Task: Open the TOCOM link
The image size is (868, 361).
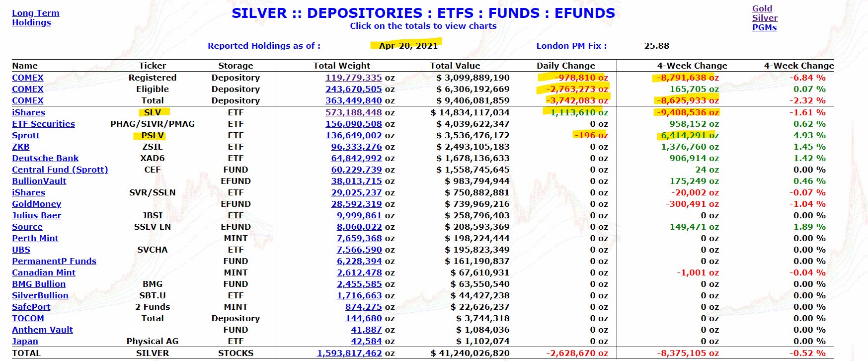Action: click(28, 318)
